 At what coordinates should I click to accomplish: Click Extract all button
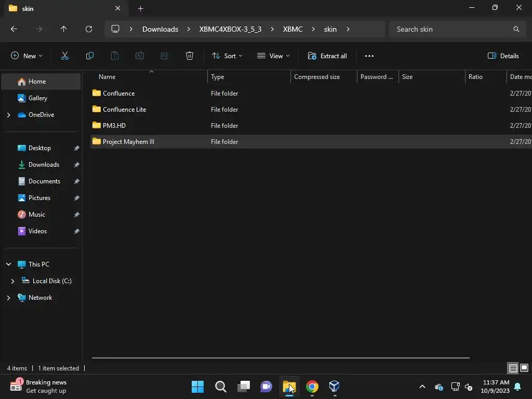click(x=327, y=56)
